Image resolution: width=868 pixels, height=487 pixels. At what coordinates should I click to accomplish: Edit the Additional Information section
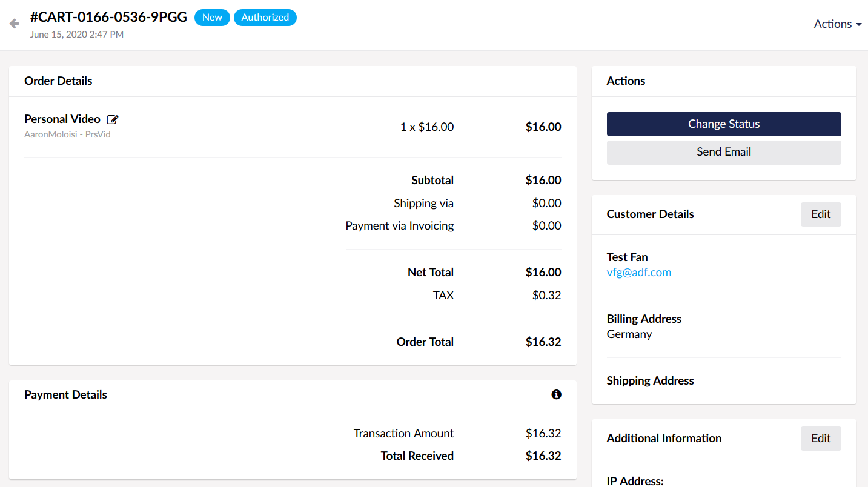(820, 439)
